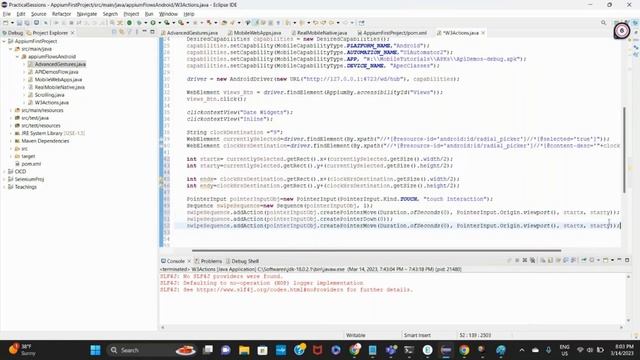Expand the Maven Dependencies node

11,141
